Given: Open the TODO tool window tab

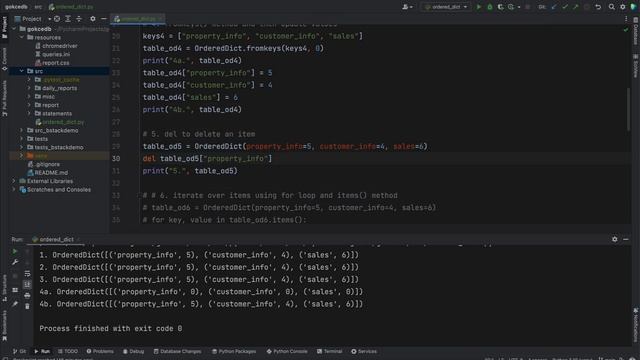Looking at the screenshot, I should 68,351.
